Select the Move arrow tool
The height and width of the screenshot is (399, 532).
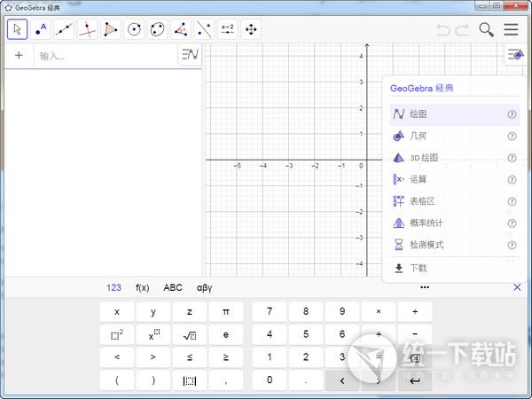coord(18,29)
